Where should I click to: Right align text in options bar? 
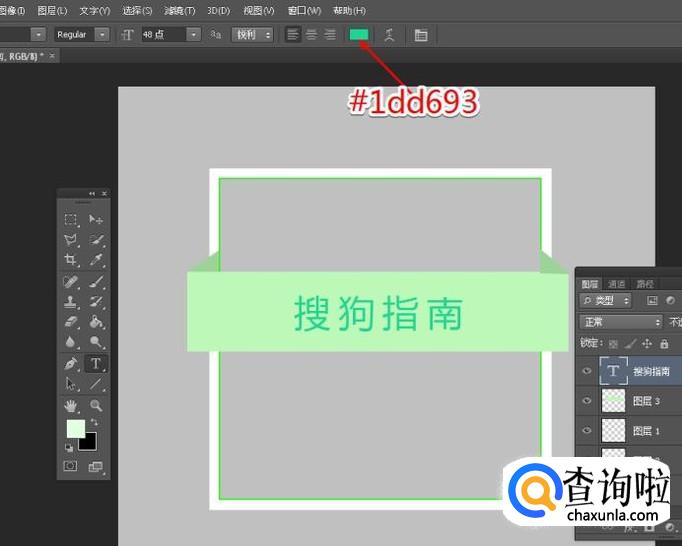coord(330,34)
